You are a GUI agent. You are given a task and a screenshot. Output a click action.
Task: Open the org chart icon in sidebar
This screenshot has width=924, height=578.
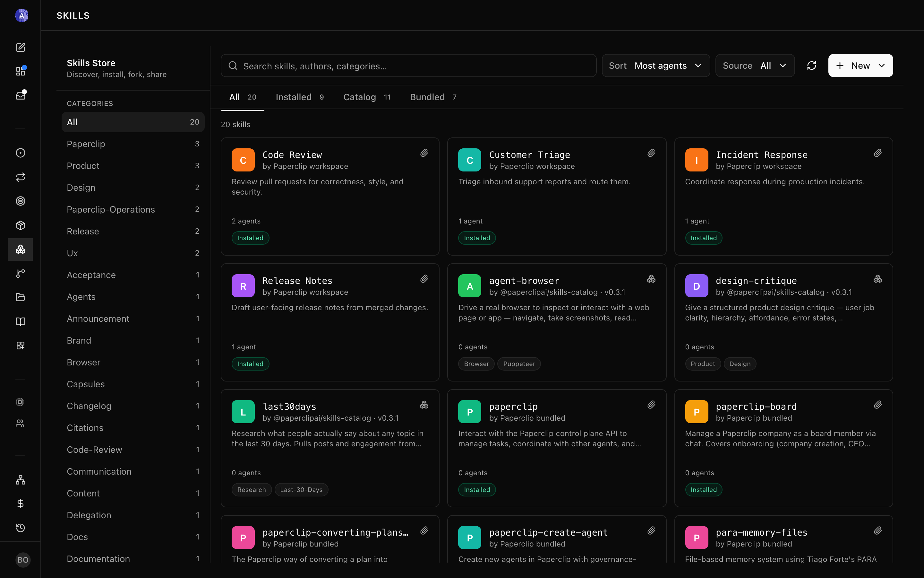click(20, 480)
